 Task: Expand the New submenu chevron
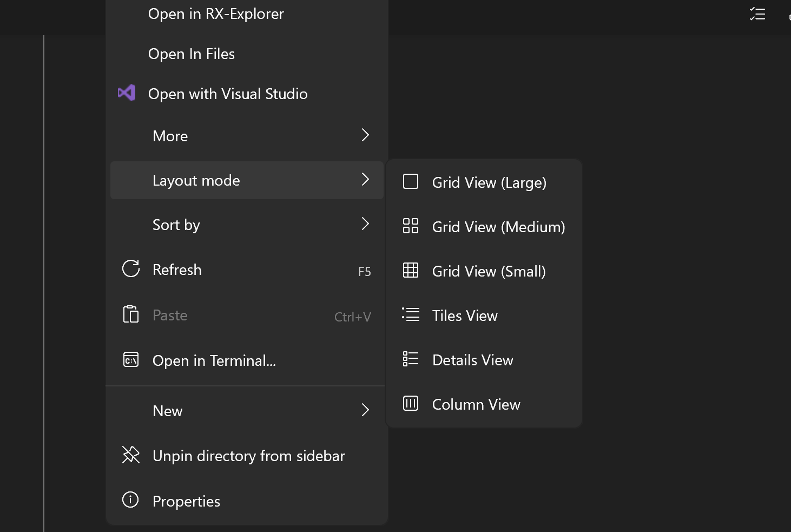(365, 410)
